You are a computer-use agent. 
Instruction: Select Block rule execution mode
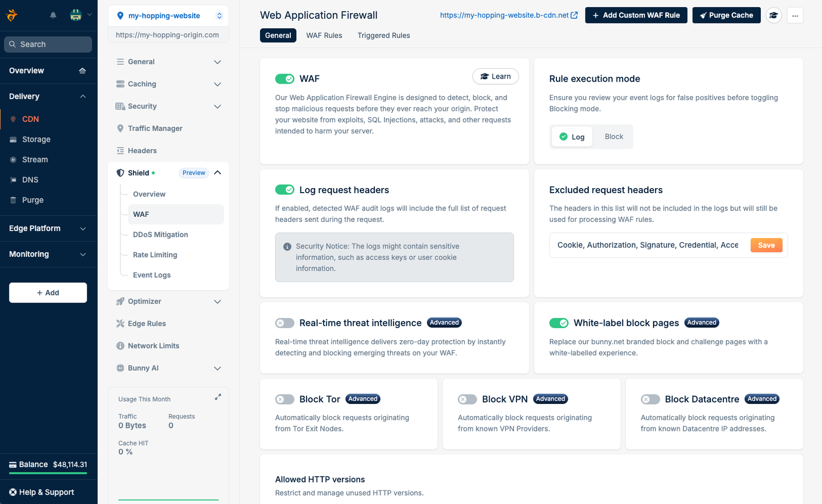(613, 137)
